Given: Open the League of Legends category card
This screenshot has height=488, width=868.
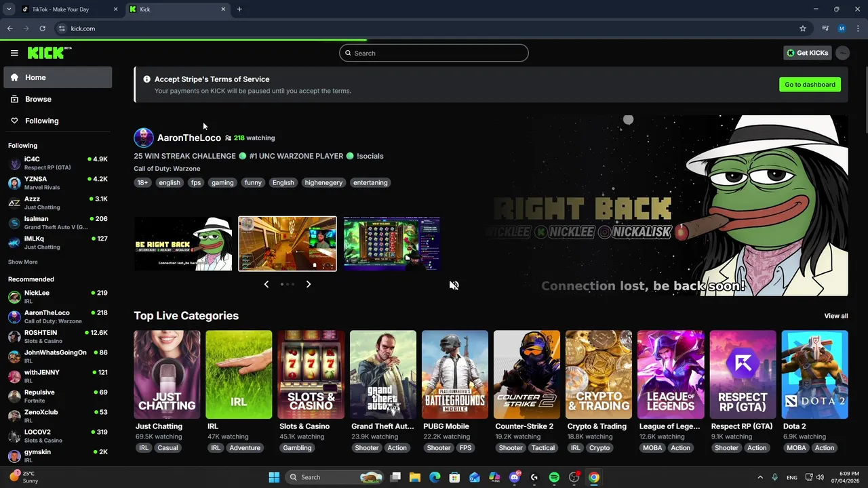Looking at the screenshot, I should [671, 375].
